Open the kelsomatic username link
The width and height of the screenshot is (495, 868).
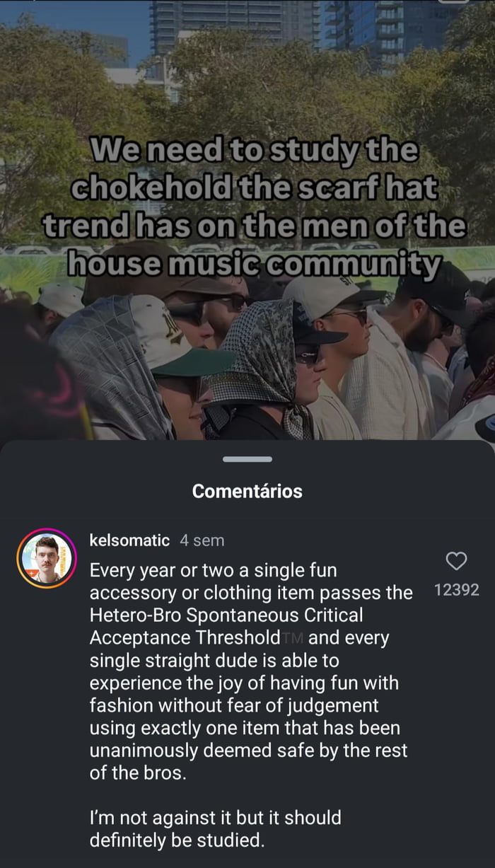129,540
